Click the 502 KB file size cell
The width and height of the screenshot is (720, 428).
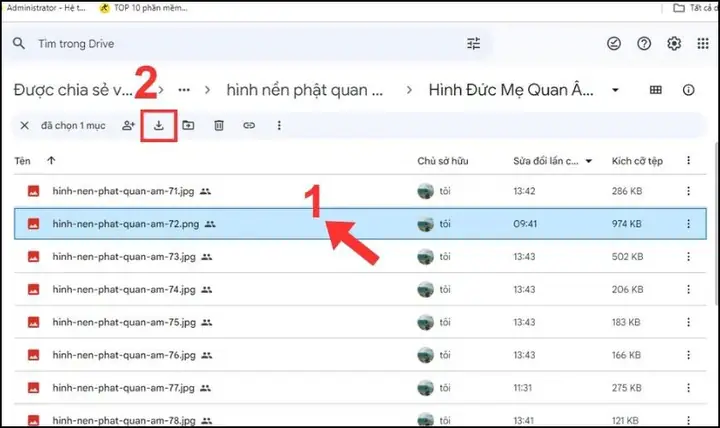pos(627,257)
